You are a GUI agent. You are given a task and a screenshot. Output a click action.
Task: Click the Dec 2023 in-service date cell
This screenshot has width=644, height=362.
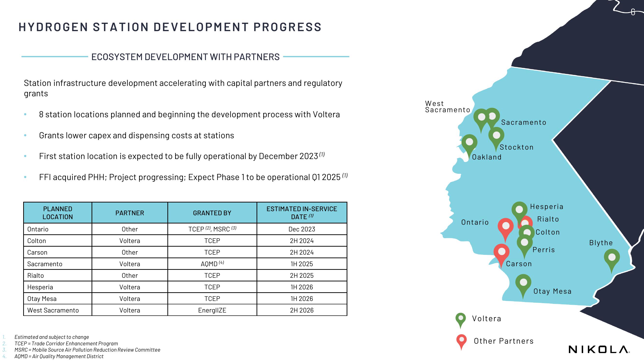click(x=302, y=229)
